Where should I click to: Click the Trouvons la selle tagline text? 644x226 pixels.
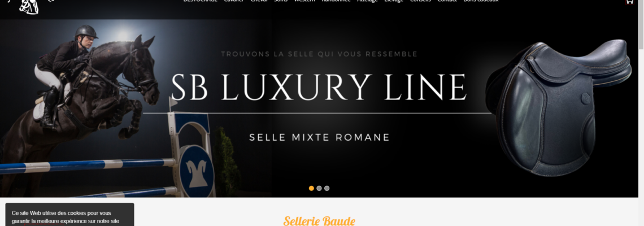point(319,54)
